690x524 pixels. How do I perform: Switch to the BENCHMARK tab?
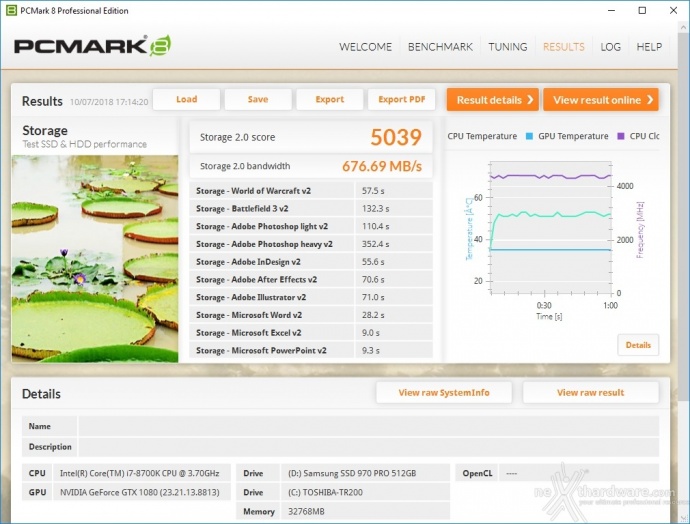(440, 47)
